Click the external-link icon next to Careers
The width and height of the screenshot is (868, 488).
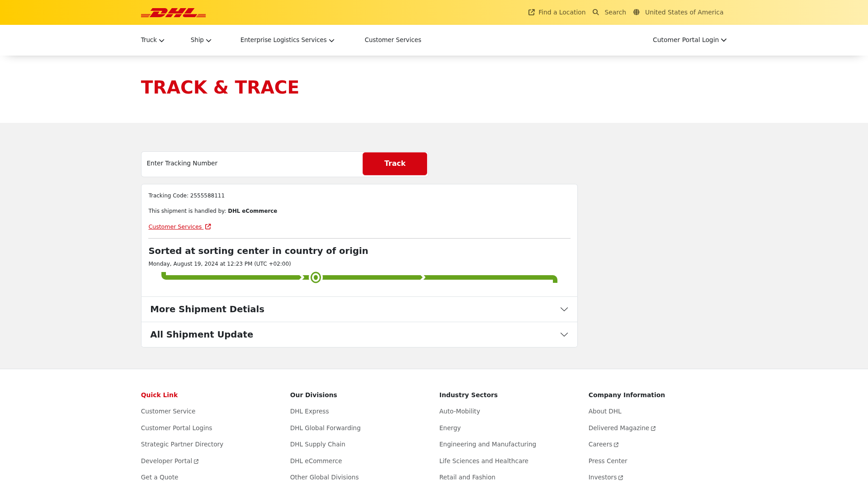(616, 445)
